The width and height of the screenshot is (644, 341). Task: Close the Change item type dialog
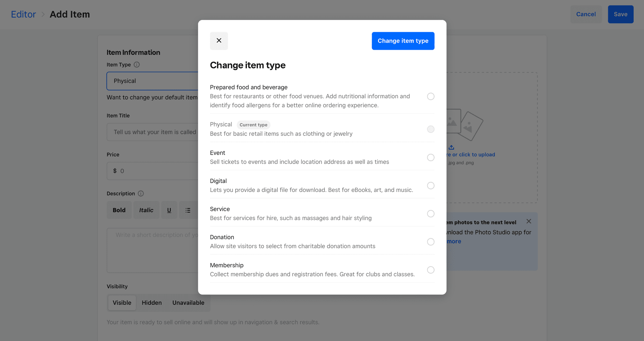(219, 41)
